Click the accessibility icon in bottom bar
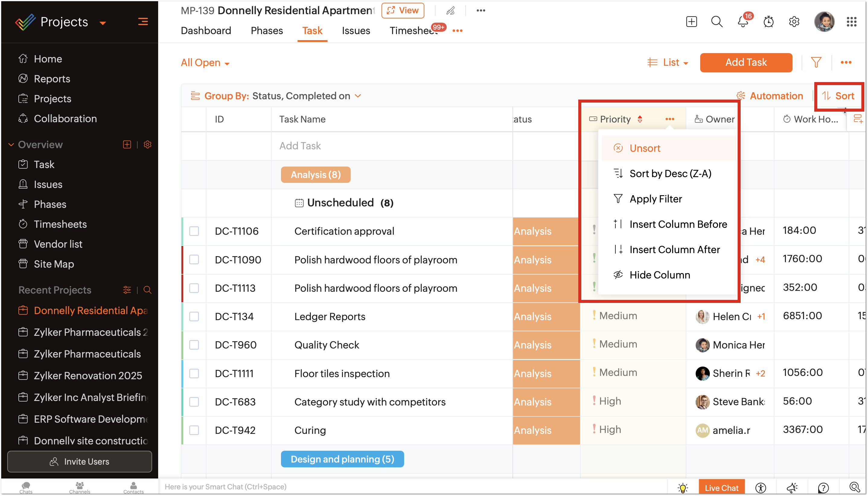Screen dimensions: 868x496 (760, 488)
